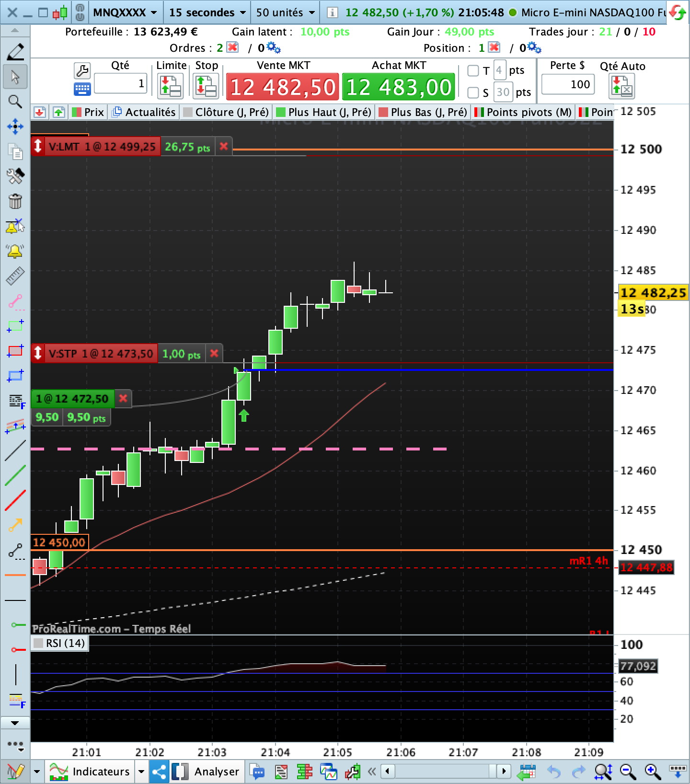The width and height of the screenshot is (690, 784).
Task: Click the scrollbar right arrow at bottom
Action: coord(503,772)
